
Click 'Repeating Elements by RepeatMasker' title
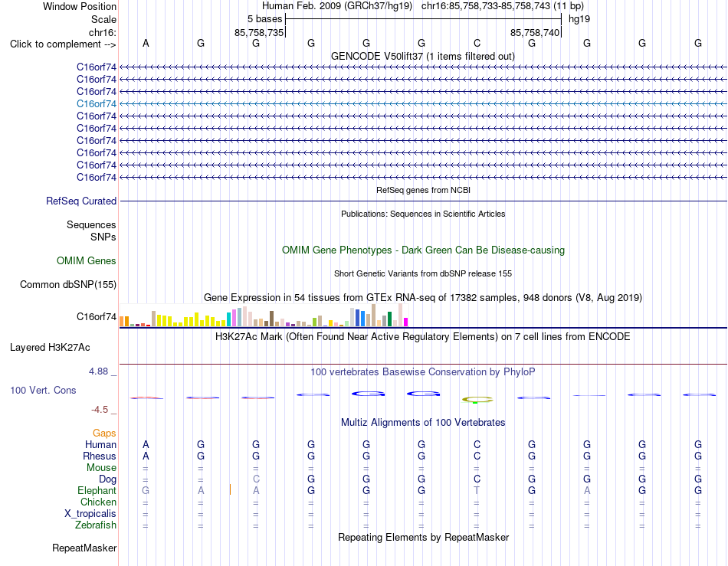(x=423, y=538)
